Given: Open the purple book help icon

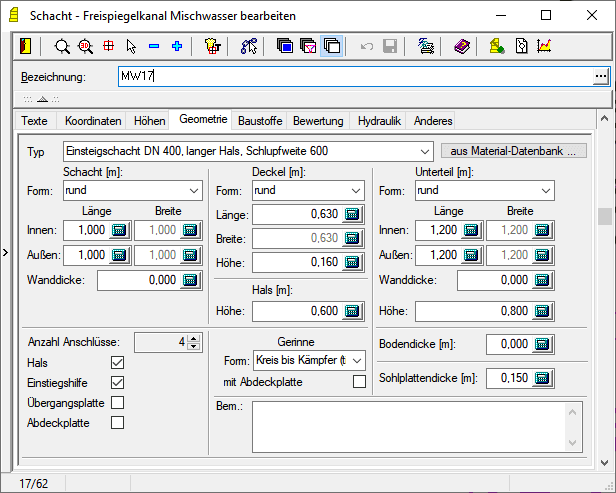Looking at the screenshot, I should tap(460, 46).
